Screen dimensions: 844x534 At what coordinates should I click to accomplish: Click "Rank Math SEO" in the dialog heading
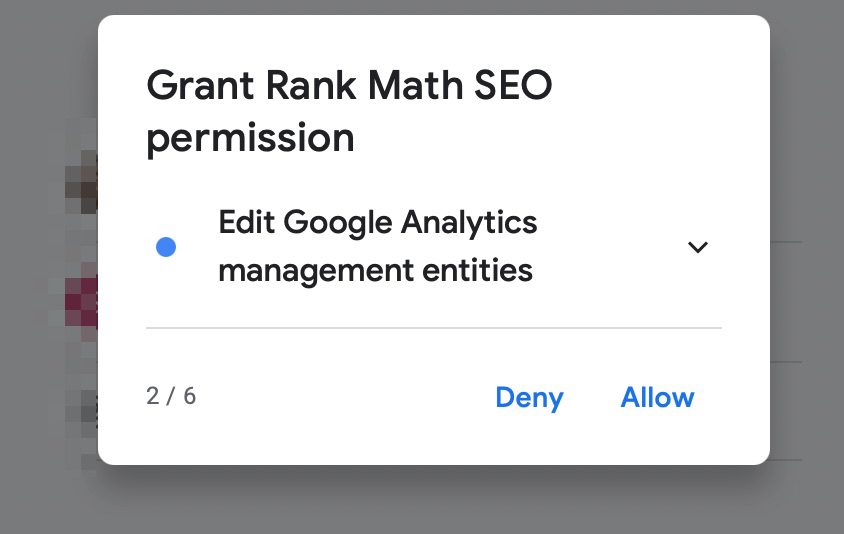(402, 85)
